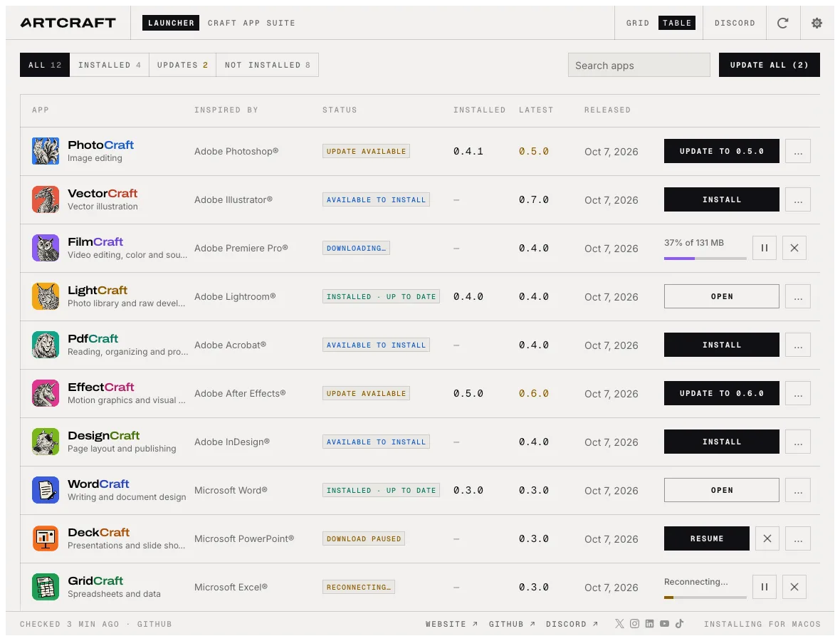Click the VectorCraft dragon icon

pyautogui.click(x=45, y=199)
